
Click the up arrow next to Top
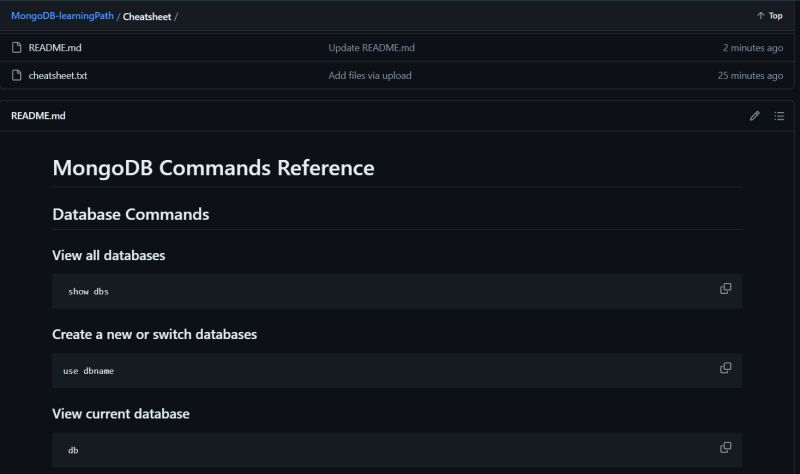[x=760, y=16]
